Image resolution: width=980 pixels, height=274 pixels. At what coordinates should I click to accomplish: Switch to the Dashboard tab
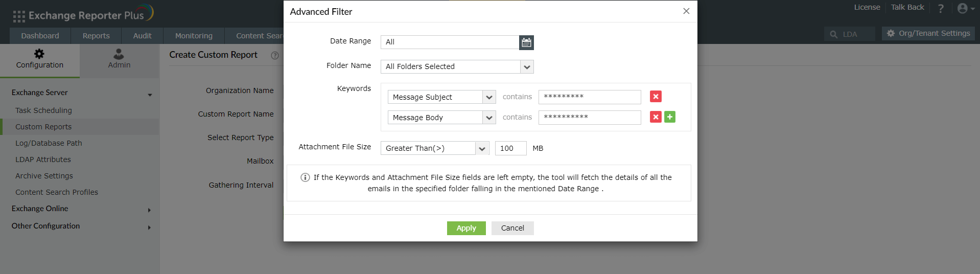40,36
